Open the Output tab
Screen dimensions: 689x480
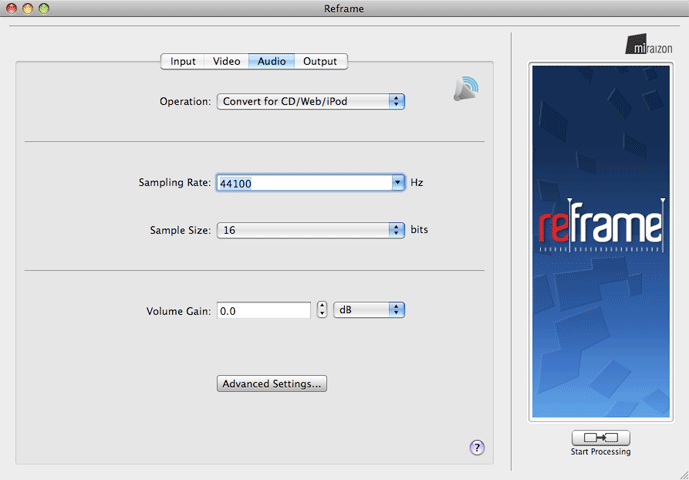pyautogui.click(x=320, y=61)
